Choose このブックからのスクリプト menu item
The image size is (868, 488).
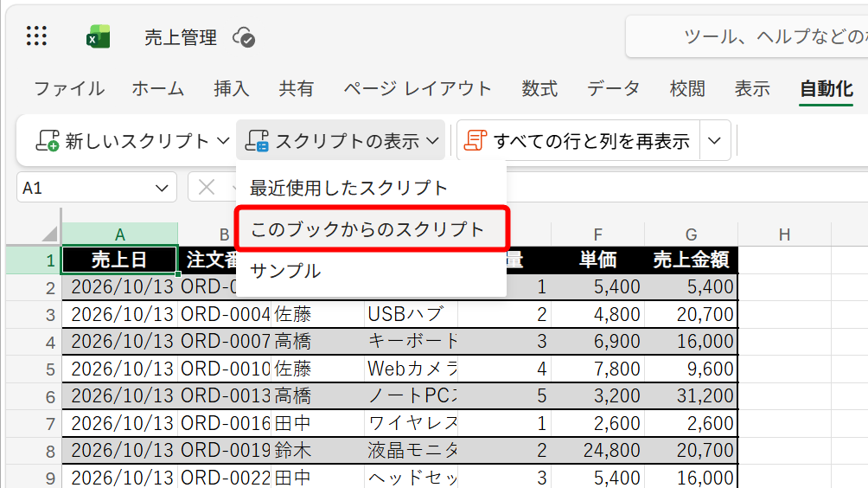[372, 228]
